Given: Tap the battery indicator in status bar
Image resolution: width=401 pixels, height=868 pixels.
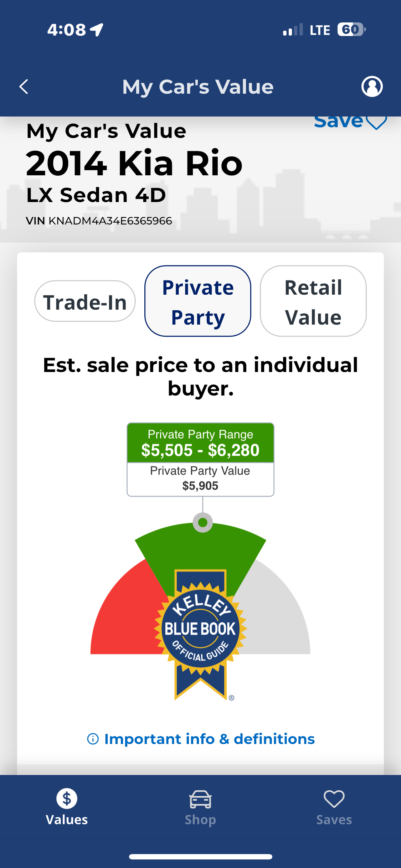Looking at the screenshot, I should [x=352, y=30].
